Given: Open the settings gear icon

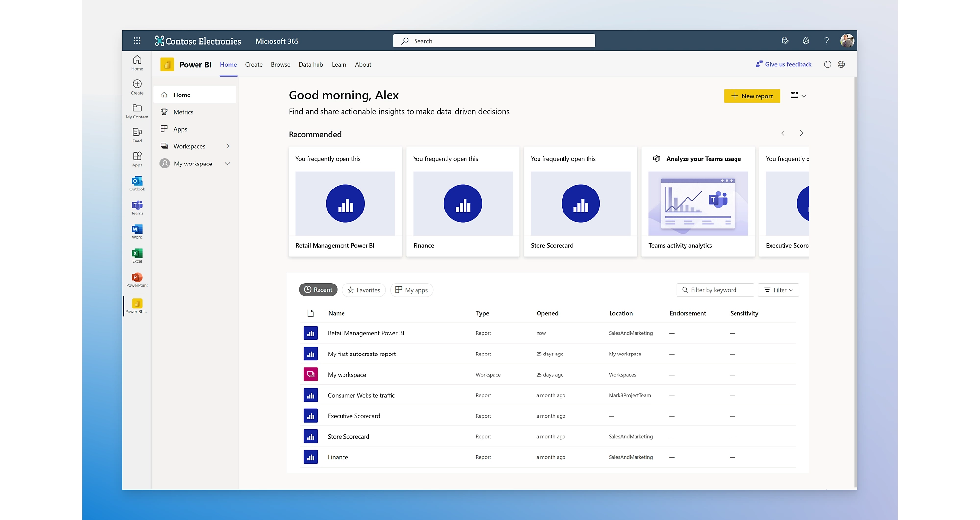Looking at the screenshot, I should (x=806, y=41).
